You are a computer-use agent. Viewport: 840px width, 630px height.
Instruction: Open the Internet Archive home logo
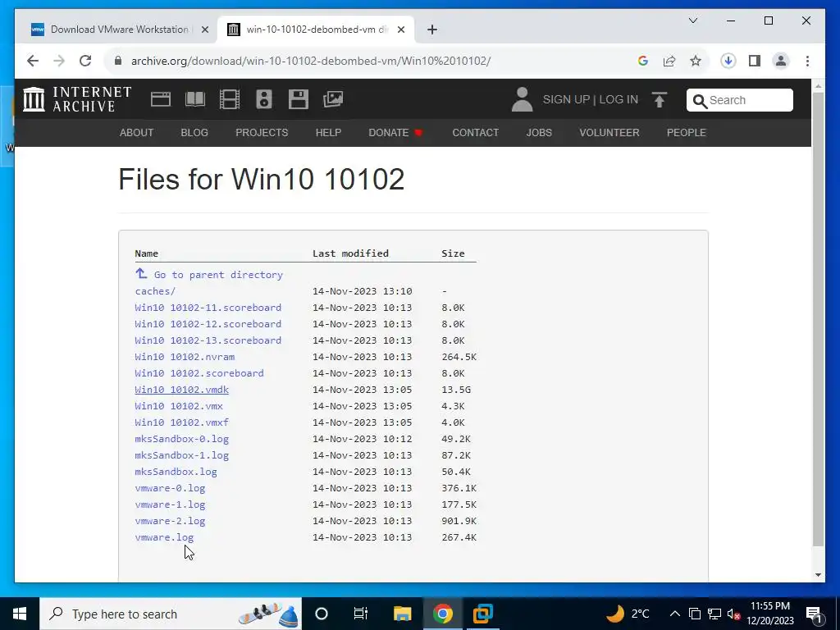[77, 99]
